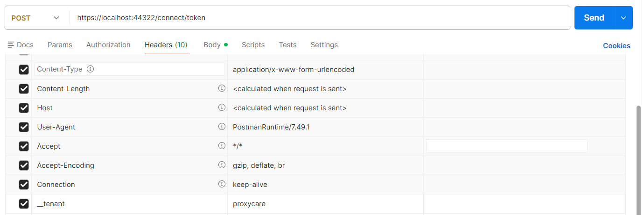
Task: Switch to the Body tab
Action: [212, 45]
